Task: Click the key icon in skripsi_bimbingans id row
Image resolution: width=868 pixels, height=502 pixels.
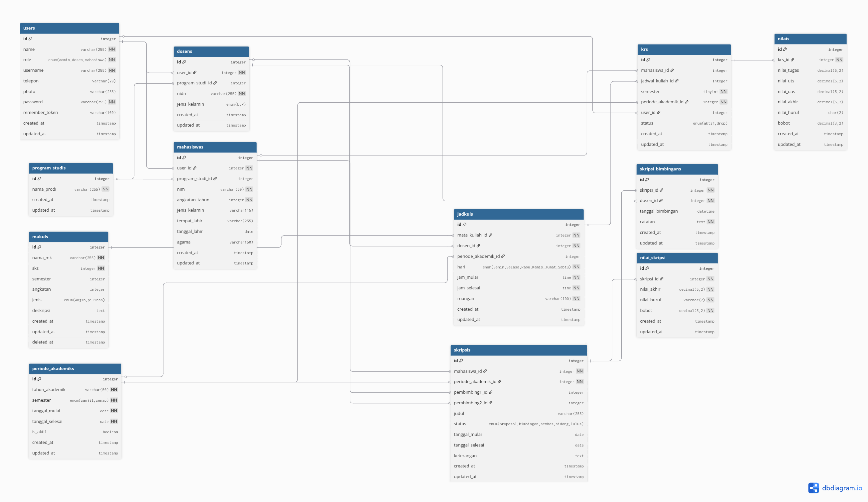Action: [x=647, y=180]
